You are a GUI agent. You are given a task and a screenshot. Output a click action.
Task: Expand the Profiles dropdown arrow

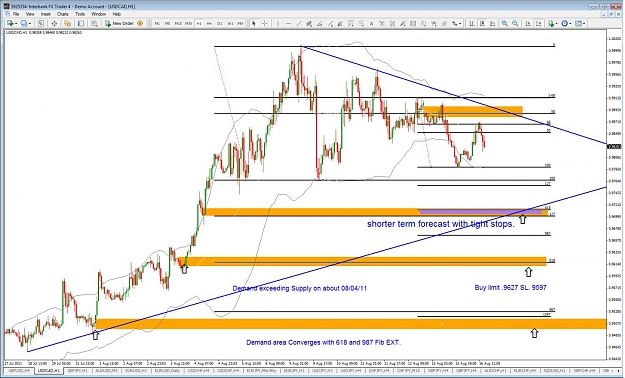pos(30,24)
